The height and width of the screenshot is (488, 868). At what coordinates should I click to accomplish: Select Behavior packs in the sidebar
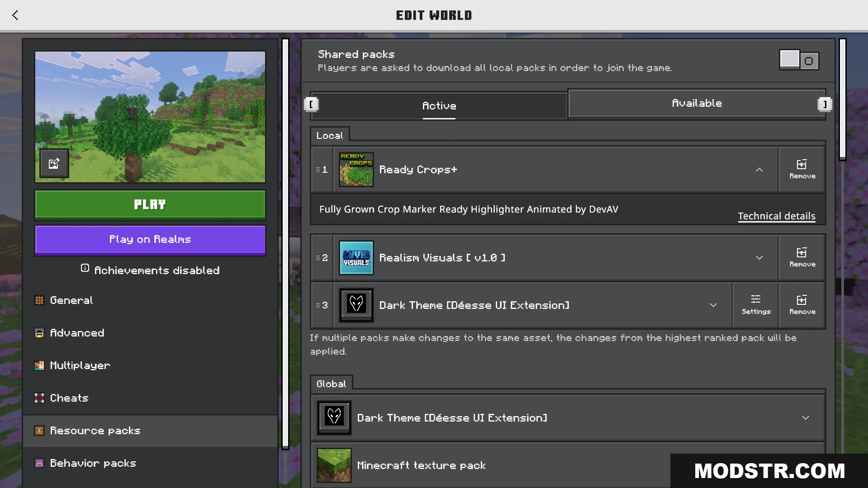pos(150,463)
